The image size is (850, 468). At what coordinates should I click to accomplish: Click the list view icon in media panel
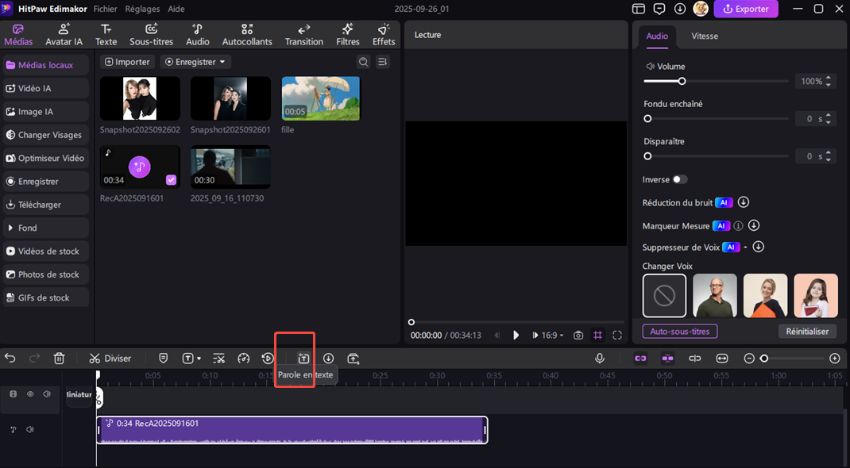[x=382, y=62]
